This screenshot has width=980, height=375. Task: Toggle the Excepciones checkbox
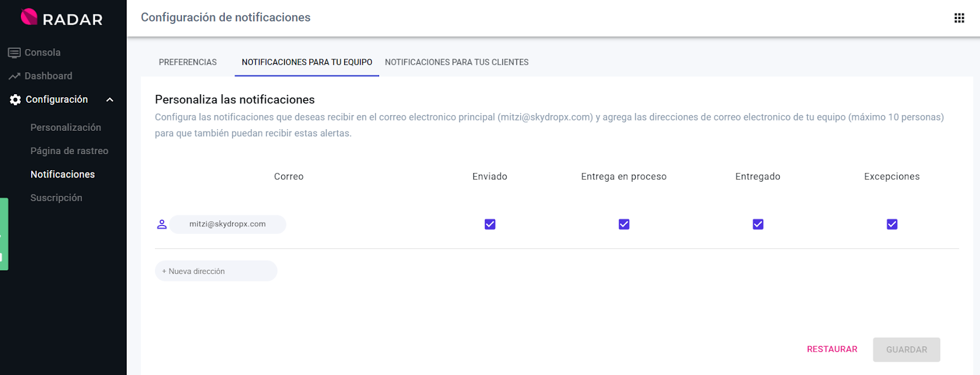[x=892, y=225]
